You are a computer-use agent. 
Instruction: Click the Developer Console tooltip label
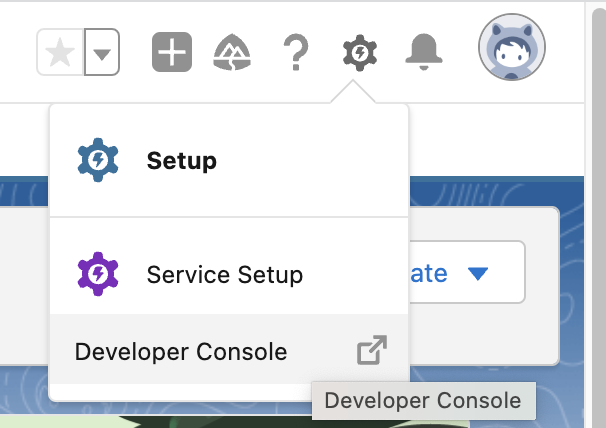pyautogui.click(x=424, y=401)
